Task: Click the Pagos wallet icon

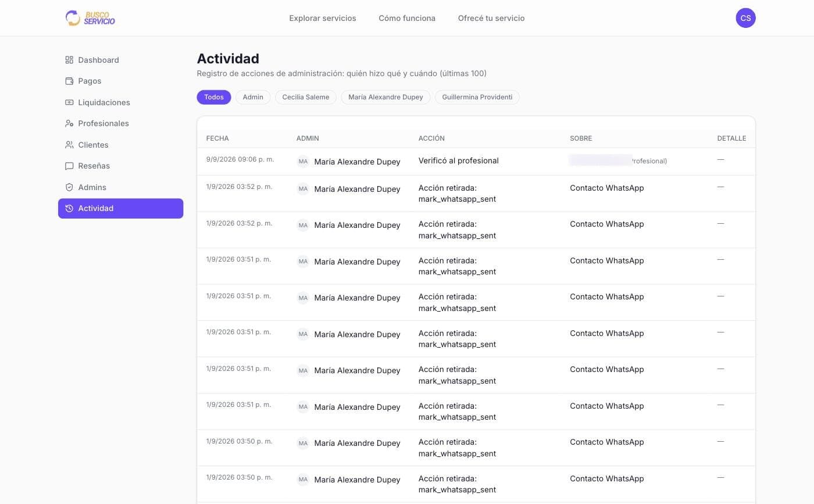Action: [x=69, y=81]
